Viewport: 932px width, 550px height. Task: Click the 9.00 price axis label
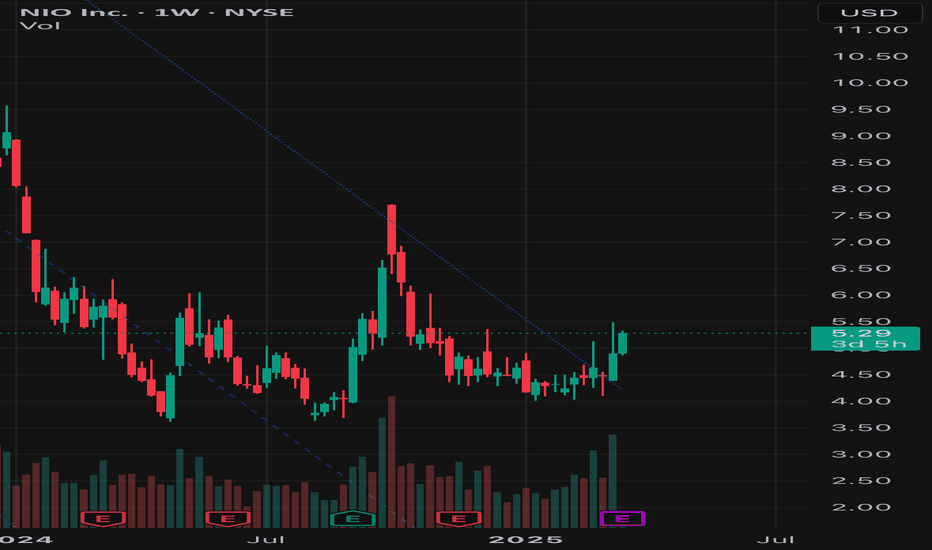861,136
